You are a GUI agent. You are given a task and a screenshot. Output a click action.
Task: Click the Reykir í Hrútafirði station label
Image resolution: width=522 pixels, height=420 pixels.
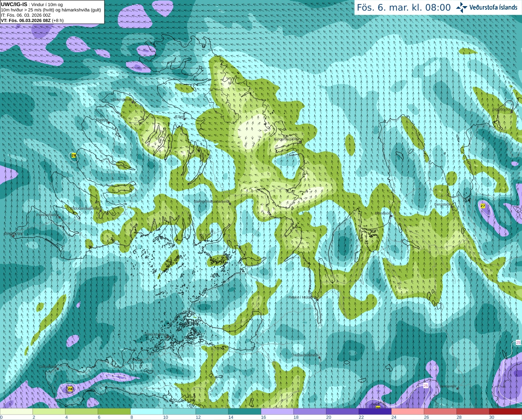coord(302,297)
